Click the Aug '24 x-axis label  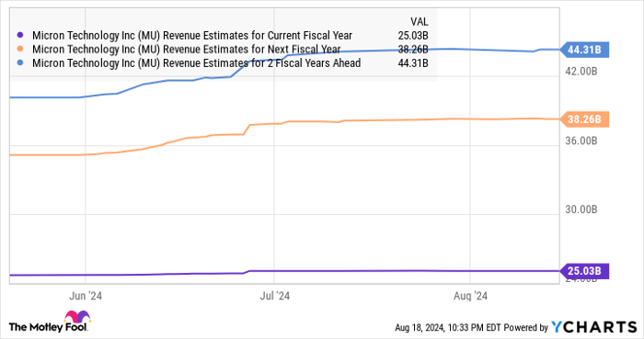point(470,296)
